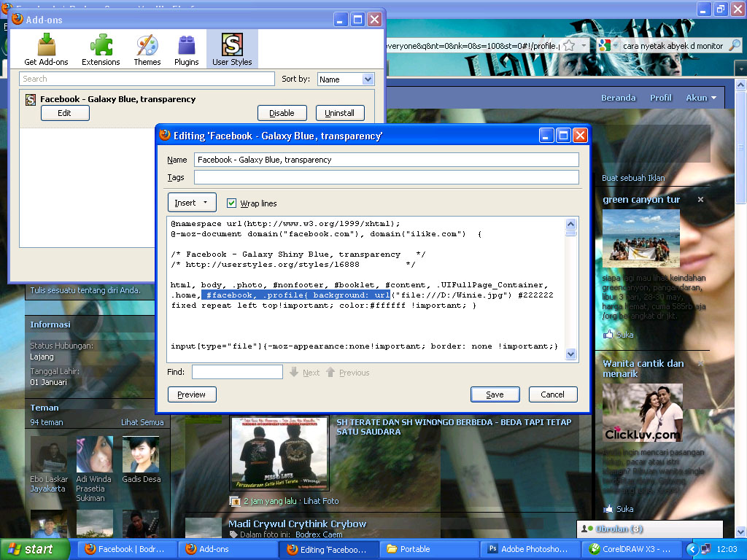This screenshot has width=747, height=560.
Task: Close the green canyon tur ad
Action: pyautogui.click(x=700, y=200)
